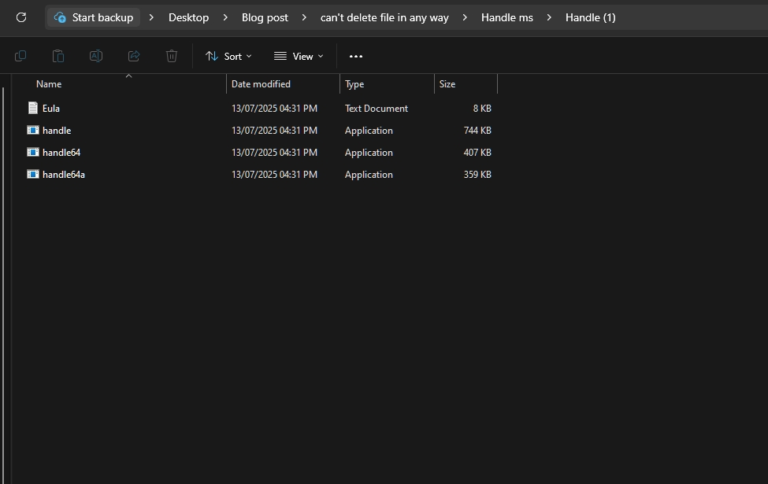Screen dimensions: 768x484
Task: Click the Delete trash icon
Action: point(171,56)
